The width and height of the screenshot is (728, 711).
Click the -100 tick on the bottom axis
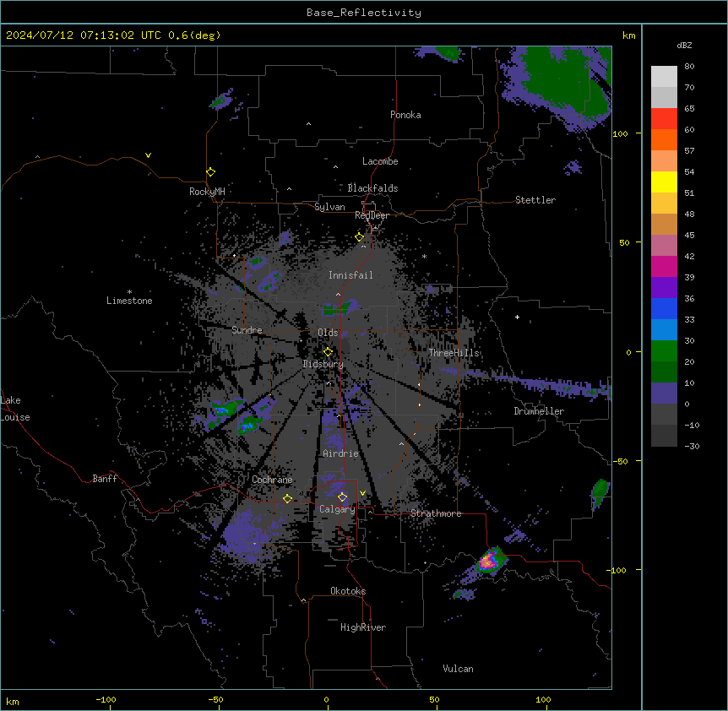[106, 700]
